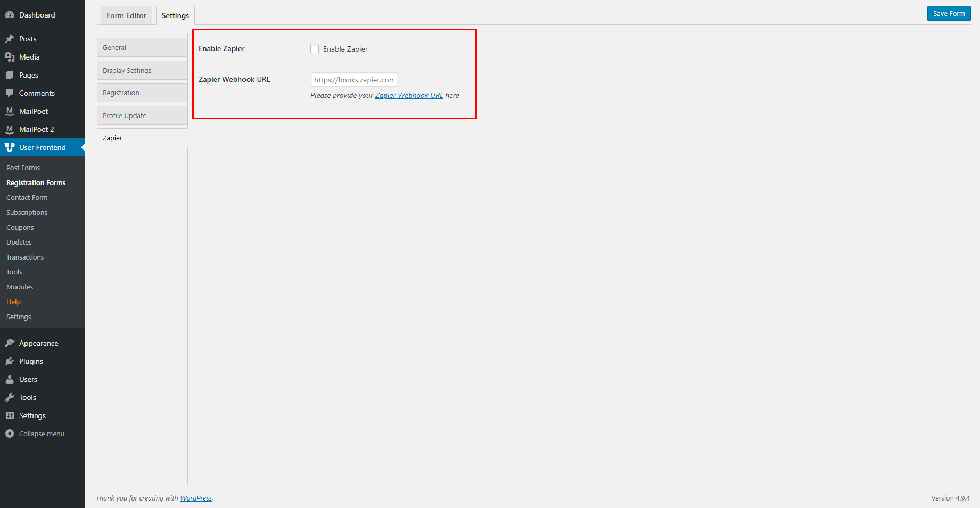Focus the Zapier Webhook URL field
Image resolution: width=980 pixels, height=508 pixels.
[x=354, y=80]
